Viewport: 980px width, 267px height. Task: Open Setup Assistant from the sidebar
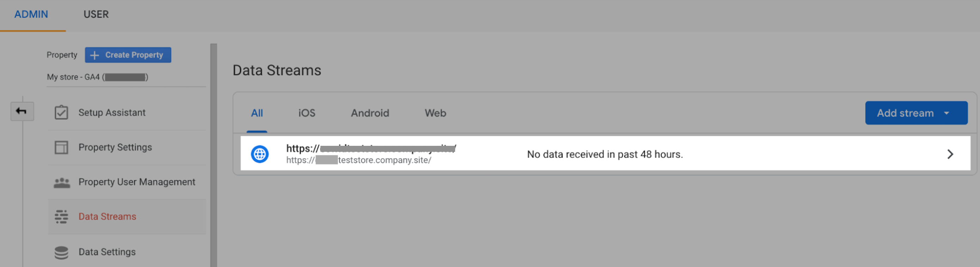111,112
